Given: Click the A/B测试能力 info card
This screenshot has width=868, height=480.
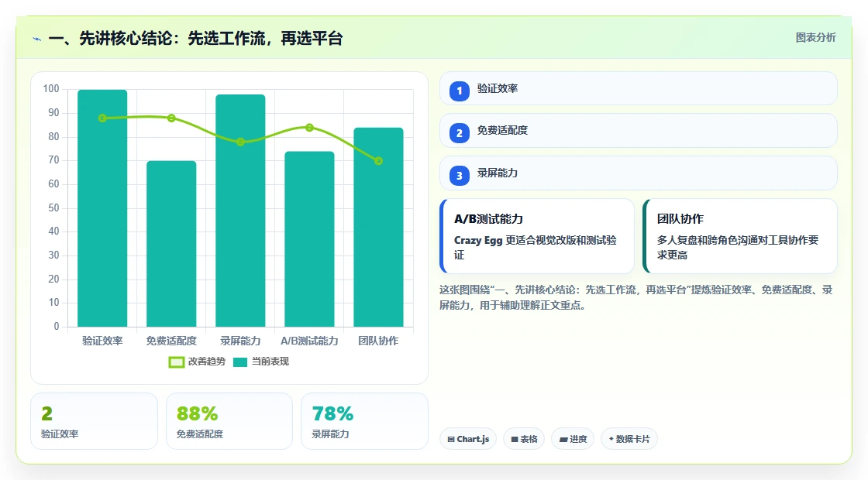Looking at the screenshot, I should (537, 236).
